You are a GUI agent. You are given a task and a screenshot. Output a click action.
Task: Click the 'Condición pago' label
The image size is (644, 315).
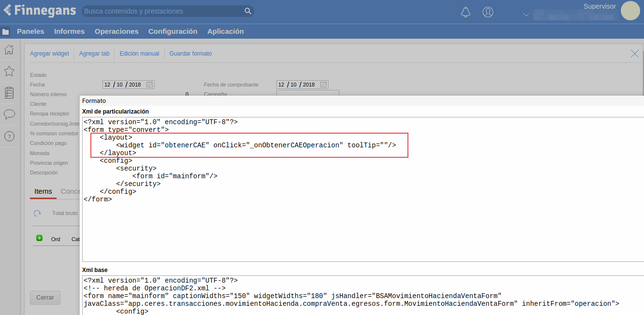(48, 143)
